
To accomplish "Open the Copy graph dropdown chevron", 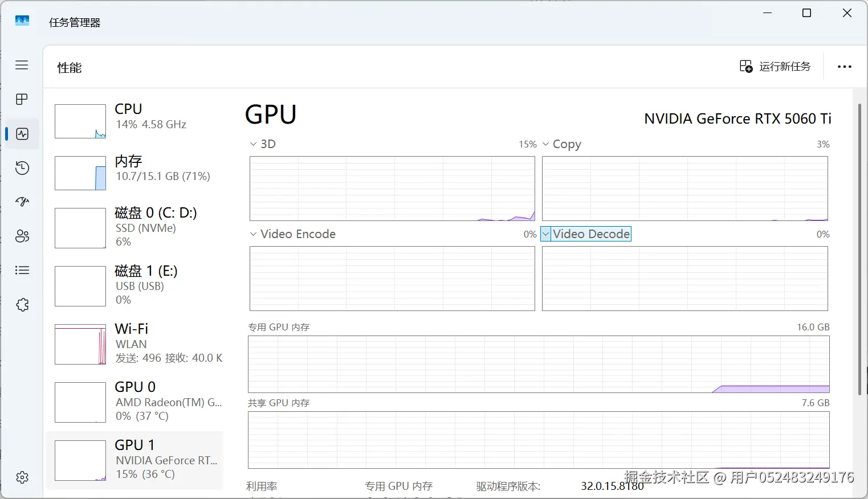I will [546, 144].
